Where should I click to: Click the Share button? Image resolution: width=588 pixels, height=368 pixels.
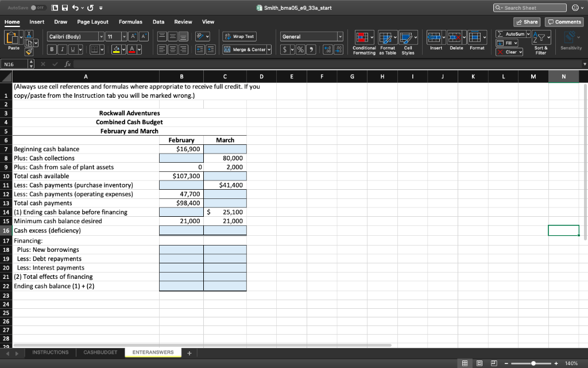pos(527,22)
